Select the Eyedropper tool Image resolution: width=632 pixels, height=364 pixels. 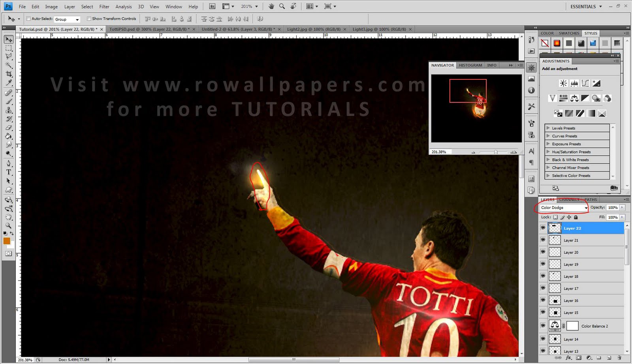pos(9,83)
